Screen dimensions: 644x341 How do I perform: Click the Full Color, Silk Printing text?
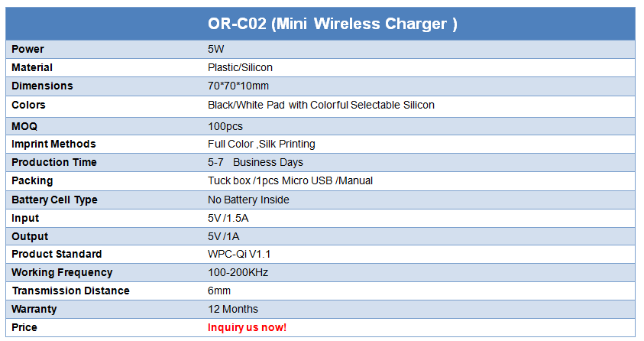tap(261, 144)
